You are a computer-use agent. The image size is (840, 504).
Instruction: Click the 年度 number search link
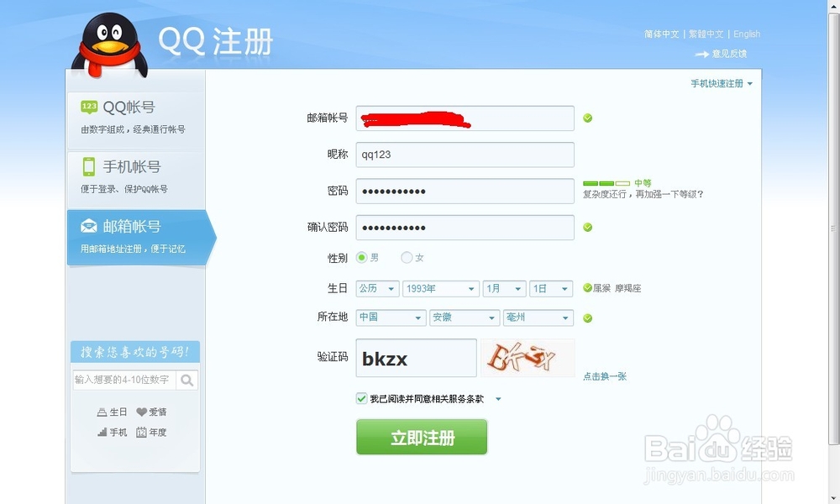point(158,433)
